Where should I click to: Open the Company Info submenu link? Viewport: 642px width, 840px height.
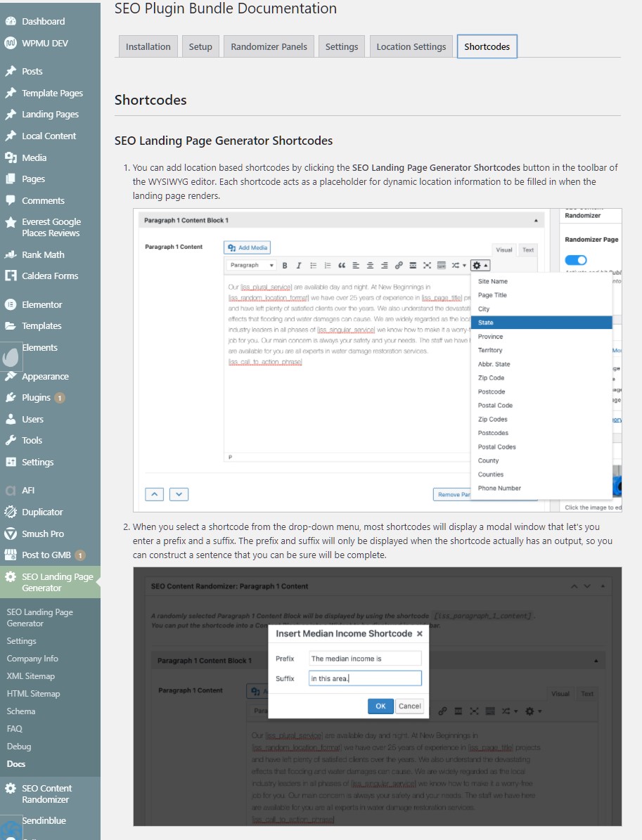point(32,659)
